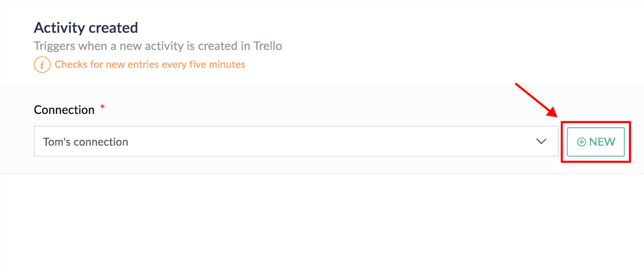Select the orange information symbol near the polling note
Image resolution: width=644 pixels, height=273 pixels.
click(42, 64)
